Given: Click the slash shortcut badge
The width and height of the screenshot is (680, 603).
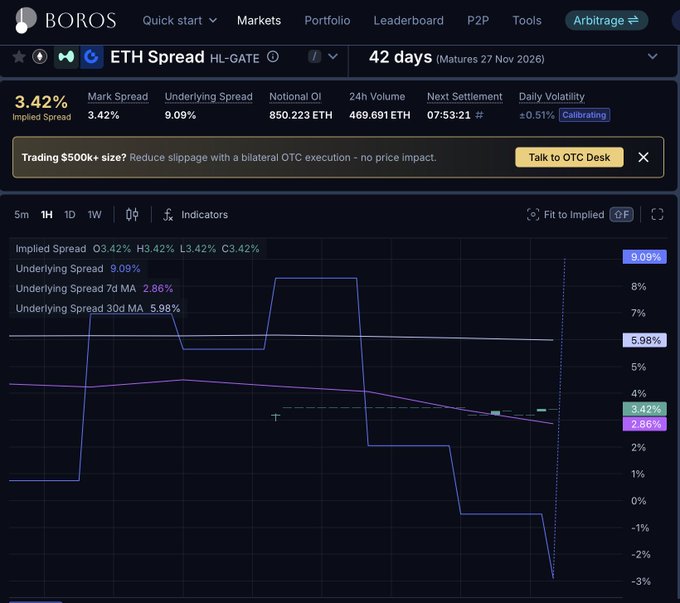Looking at the screenshot, I should tap(314, 56).
